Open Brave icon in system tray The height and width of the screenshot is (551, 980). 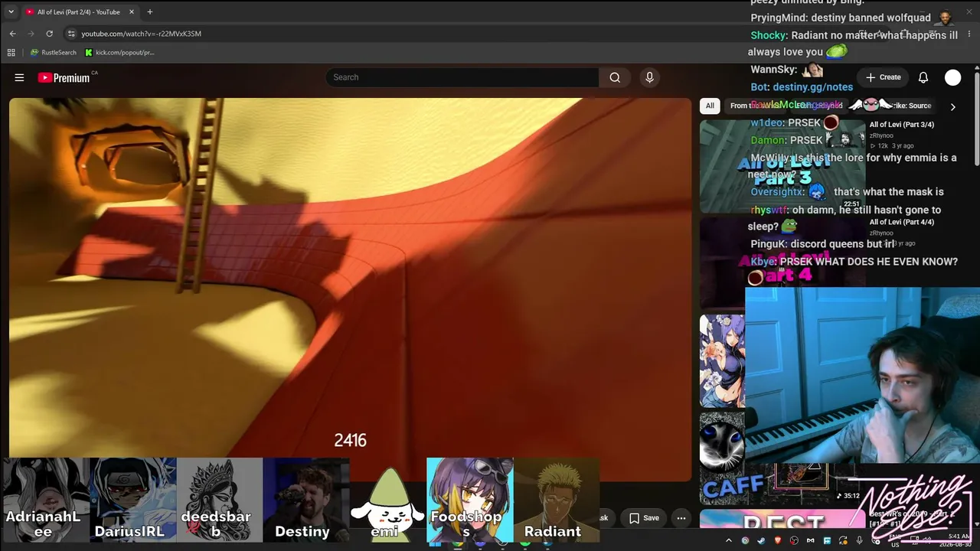point(777,541)
